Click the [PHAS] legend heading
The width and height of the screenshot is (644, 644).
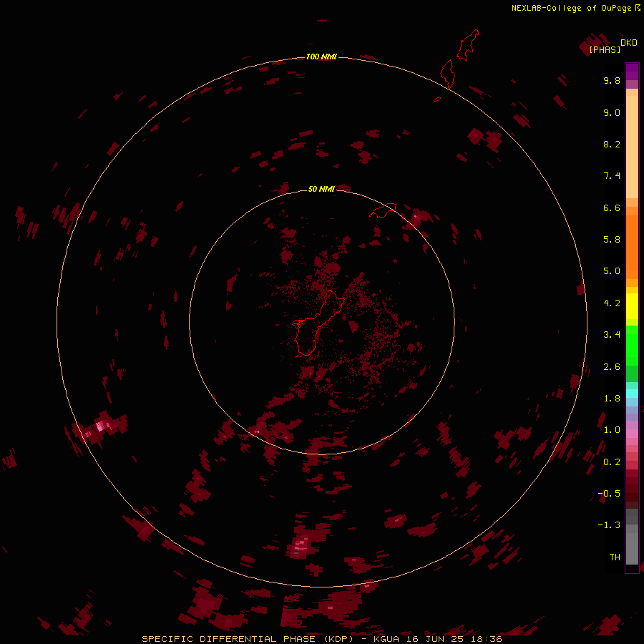click(605, 50)
